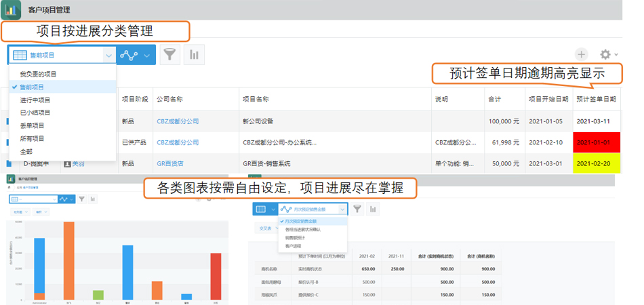This screenshot has height=305, width=644.
Task: Click the red highlighted 2021-01-01 date cell
Action: [x=595, y=142]
